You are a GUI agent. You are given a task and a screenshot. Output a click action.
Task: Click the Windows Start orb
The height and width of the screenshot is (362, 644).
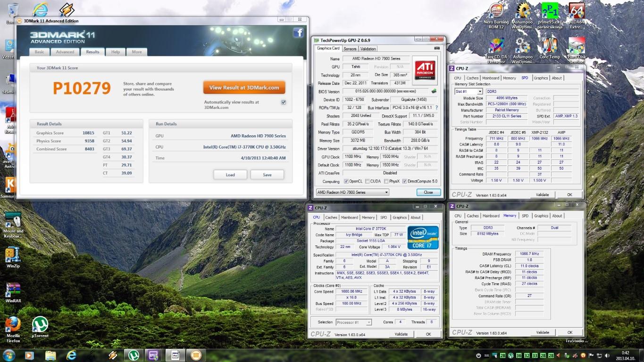(x=8, y=355)
